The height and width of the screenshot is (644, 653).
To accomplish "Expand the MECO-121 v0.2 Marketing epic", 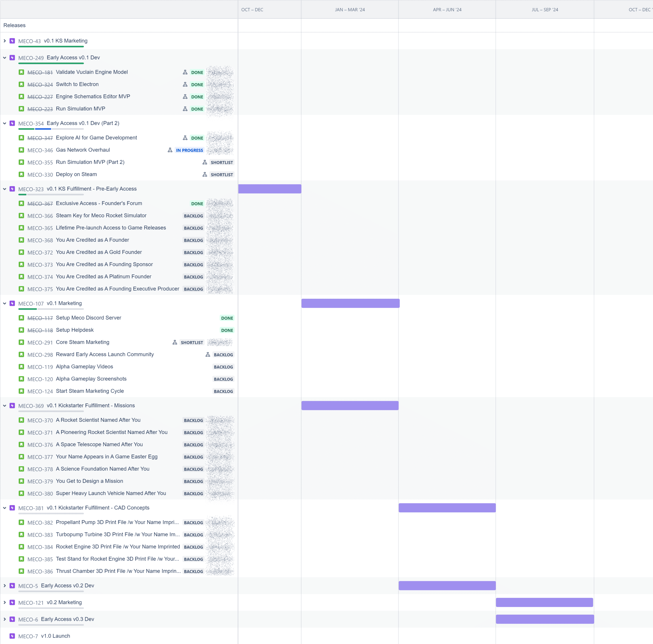I will point(5,602).
